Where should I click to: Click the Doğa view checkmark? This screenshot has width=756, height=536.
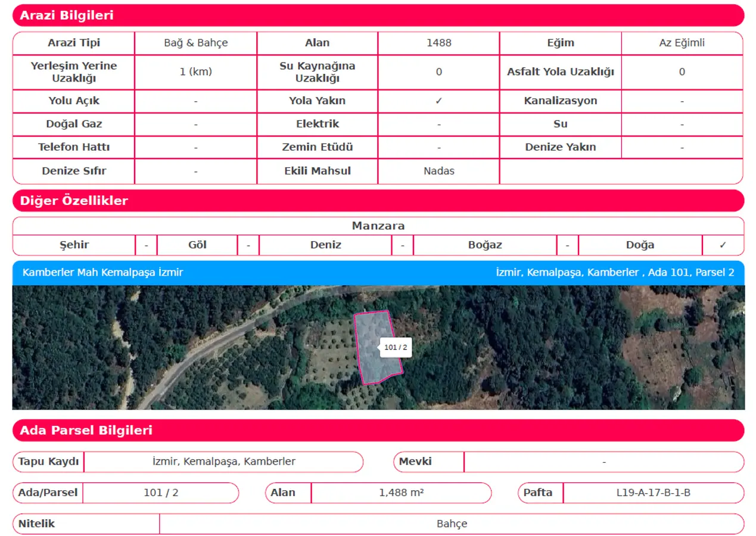click(723, 245)
